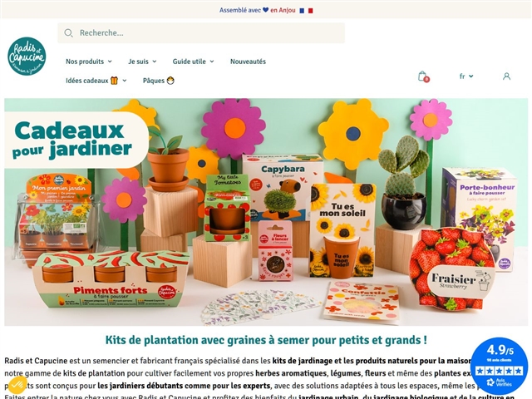
Task: Open the fr language selector
Action: [x=466, y=76]
